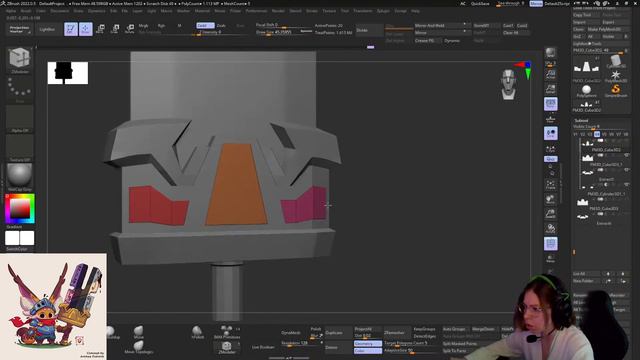Image resolution: width=640 pixels, height=360 pixels.
Task: Activate Edit mode button on shelf
Action: [x=71, y=29]
